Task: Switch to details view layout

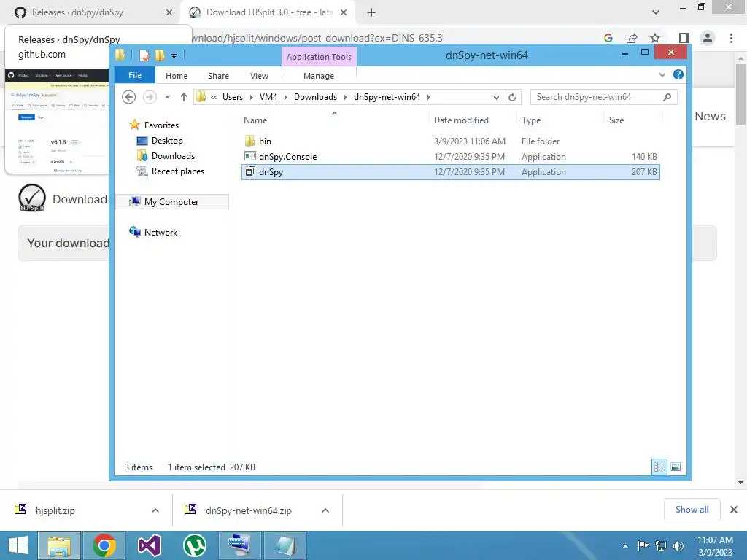Action: (659, 467)
